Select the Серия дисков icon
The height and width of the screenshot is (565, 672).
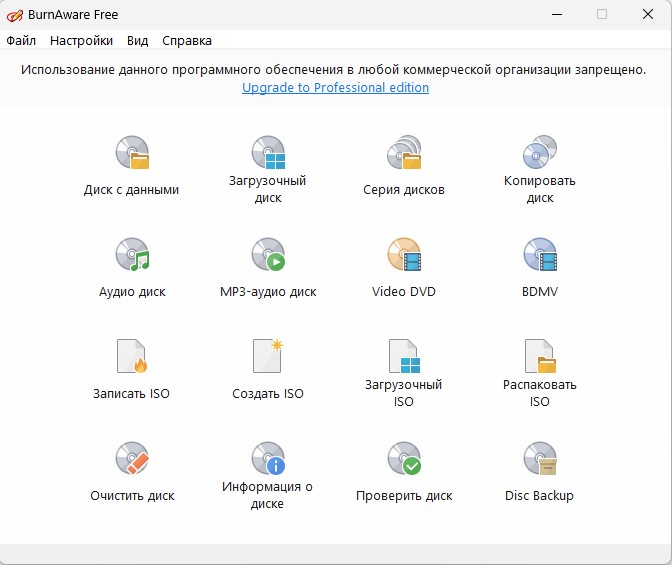pyautogui.click(x=404, y=152)
